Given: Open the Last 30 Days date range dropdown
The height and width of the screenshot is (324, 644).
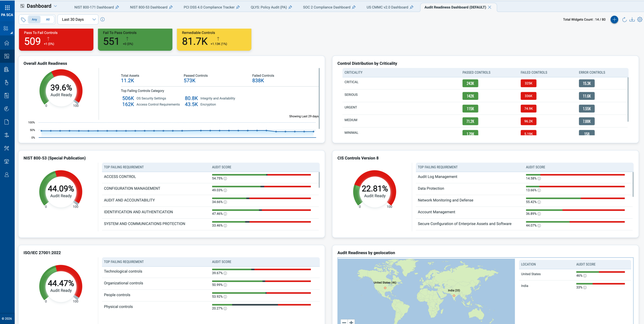Looking at the screenshot, I should [78, 19].
